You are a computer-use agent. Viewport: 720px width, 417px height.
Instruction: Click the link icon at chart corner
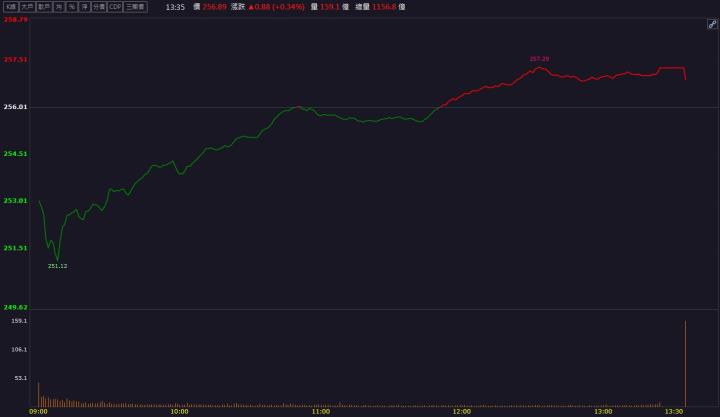[712, 24]
